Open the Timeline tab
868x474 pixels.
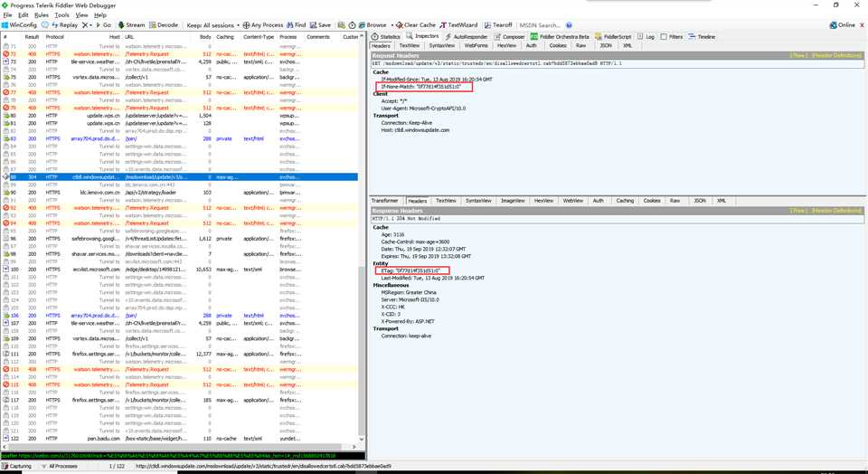click(702, 36)
